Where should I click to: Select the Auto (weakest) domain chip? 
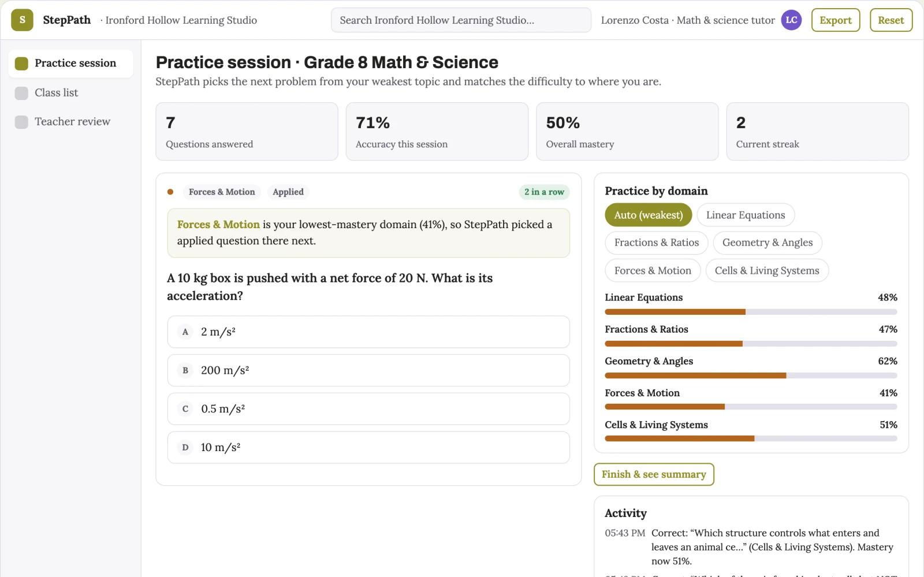pos(648,215)
